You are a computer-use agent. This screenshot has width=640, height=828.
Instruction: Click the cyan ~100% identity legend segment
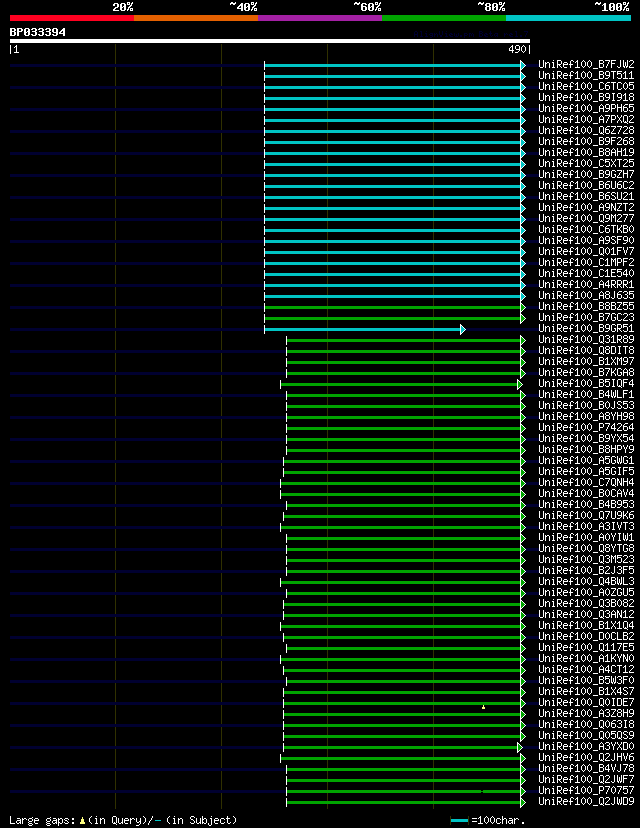coord(569,18)
